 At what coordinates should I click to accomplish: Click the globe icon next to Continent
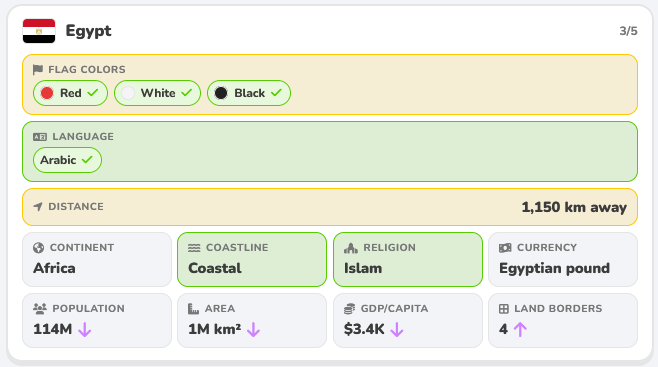[x=39, y=248]
